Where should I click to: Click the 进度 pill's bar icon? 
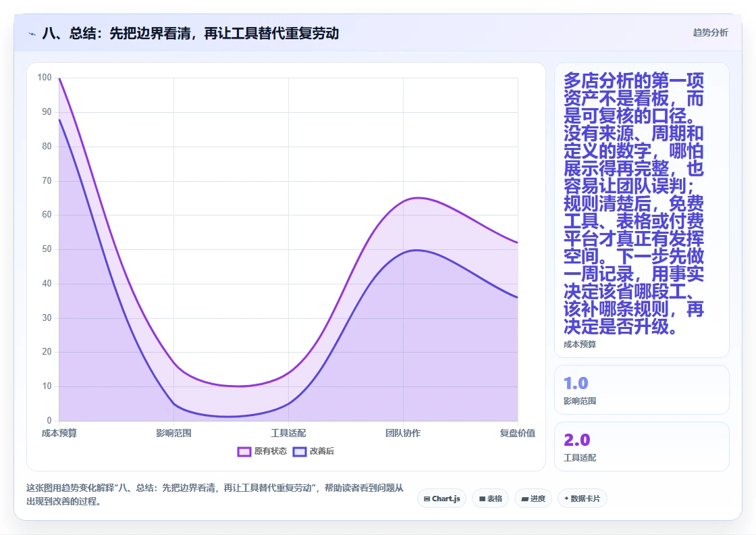click(x=525, y=499)
